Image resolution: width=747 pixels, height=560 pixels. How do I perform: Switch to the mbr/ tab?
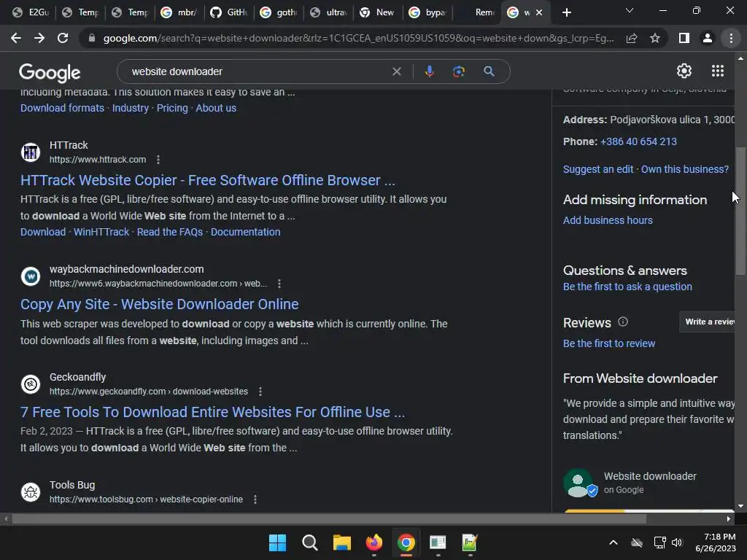[179, 12]
